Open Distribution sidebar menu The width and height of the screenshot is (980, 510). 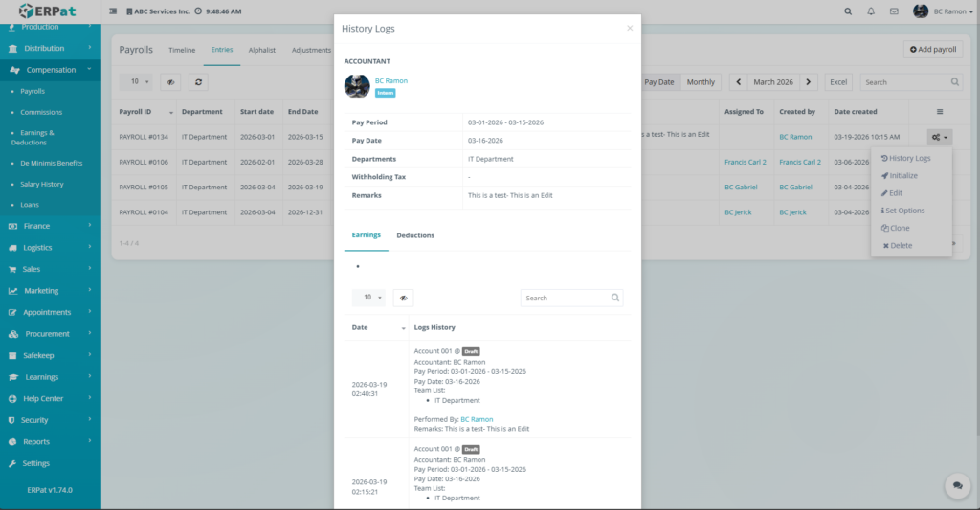coord(51,48)
